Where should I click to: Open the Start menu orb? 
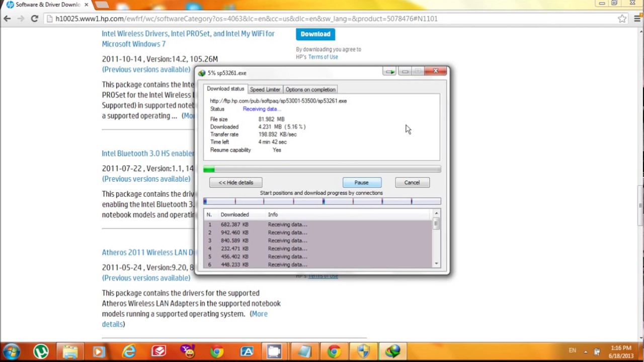point(11,351)
